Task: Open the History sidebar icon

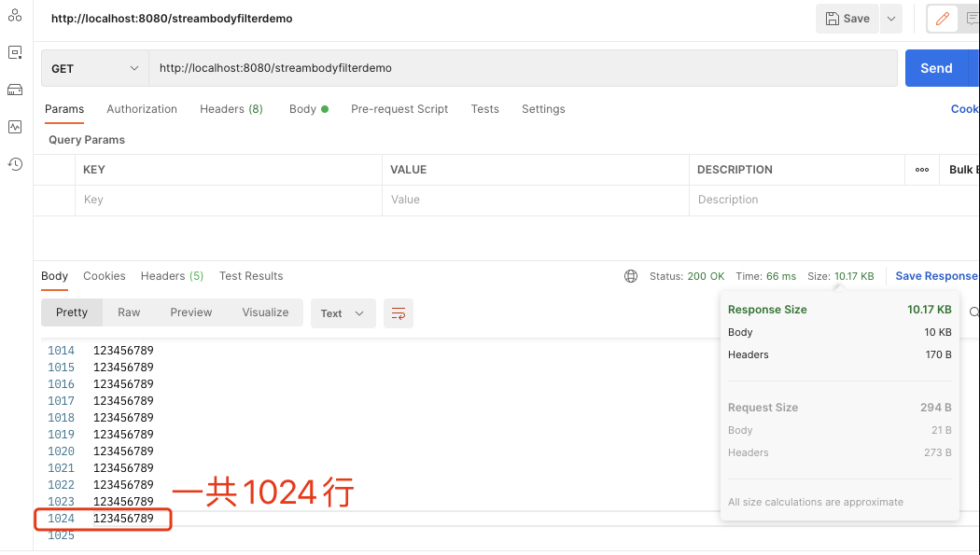Action: pos(15,164)
